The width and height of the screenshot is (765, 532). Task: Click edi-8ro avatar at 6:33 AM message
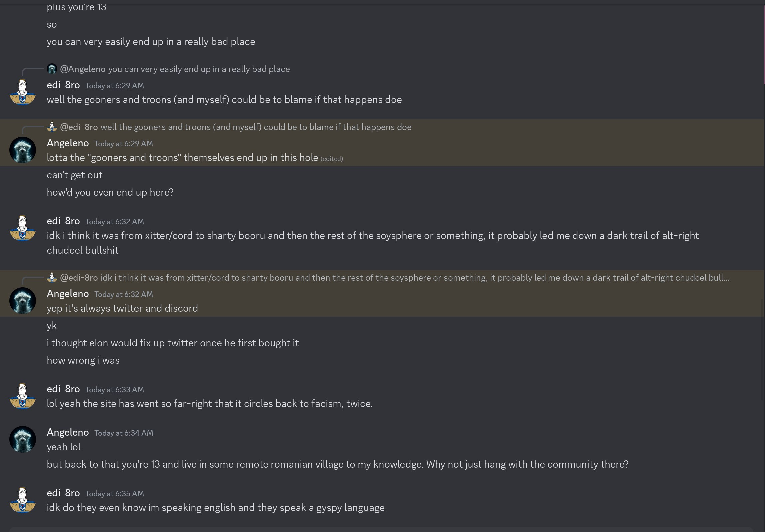[x=22, y=396]
